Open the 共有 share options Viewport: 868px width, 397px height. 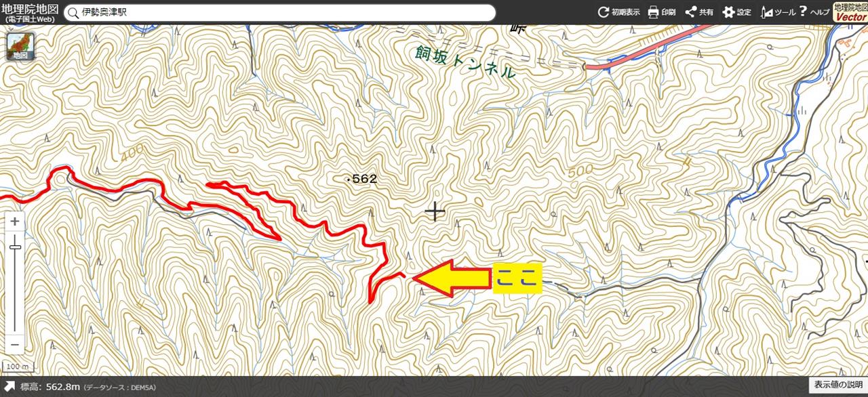[x=699, y=12]
